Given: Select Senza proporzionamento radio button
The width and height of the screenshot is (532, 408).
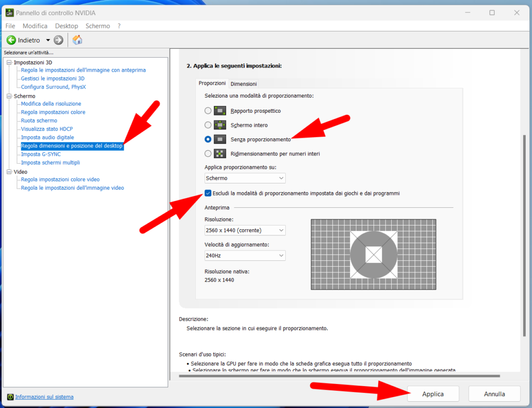Looking at the screenshot, I should (208, 139).
